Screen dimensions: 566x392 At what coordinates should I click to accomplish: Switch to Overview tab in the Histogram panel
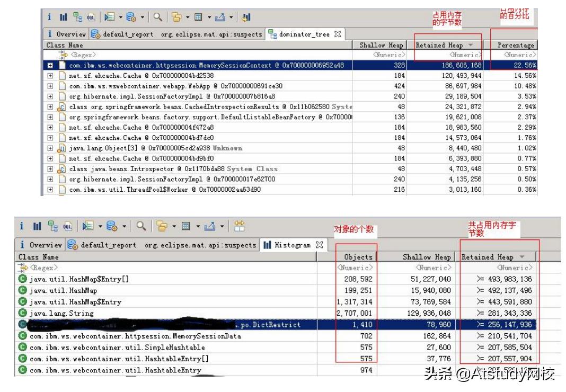point(41,245)
